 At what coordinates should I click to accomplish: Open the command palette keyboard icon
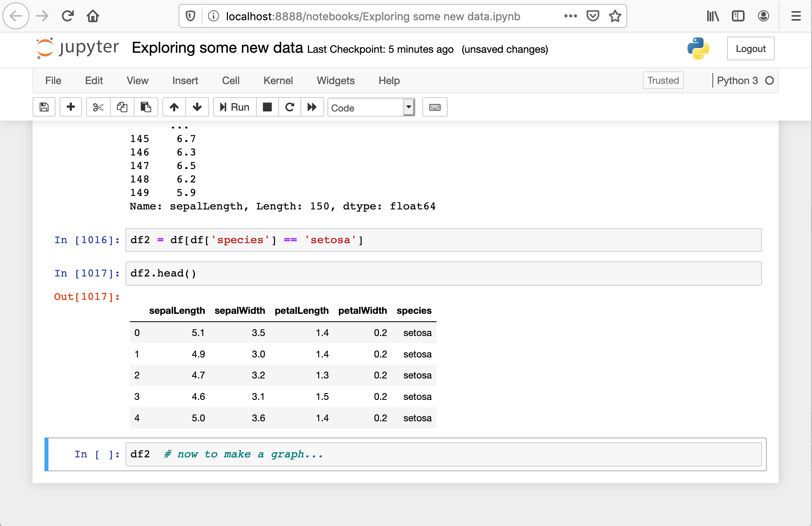(x=435, y=107)
